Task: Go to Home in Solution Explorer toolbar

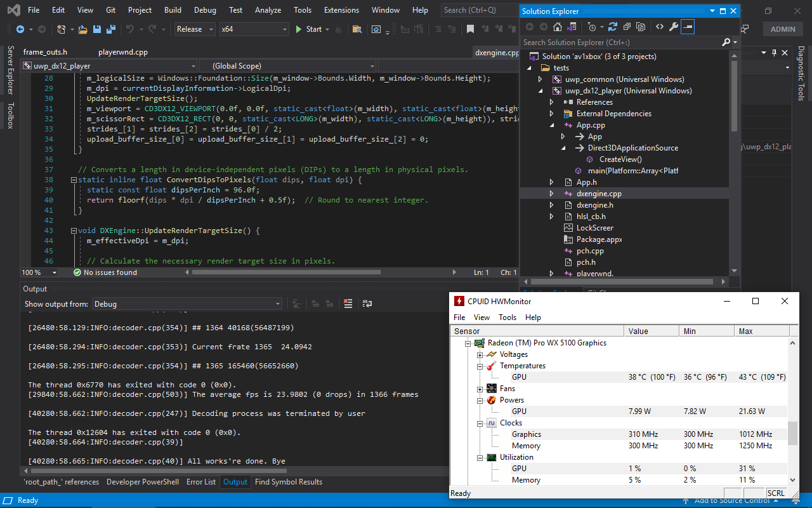Action: pos(558,27)
